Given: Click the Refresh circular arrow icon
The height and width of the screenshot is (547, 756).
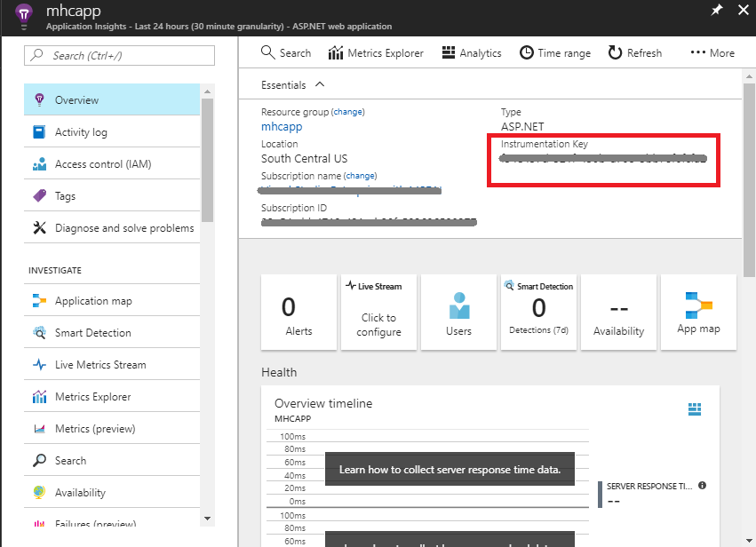Looking at the screenshot, I should click(x=616, y=52).
